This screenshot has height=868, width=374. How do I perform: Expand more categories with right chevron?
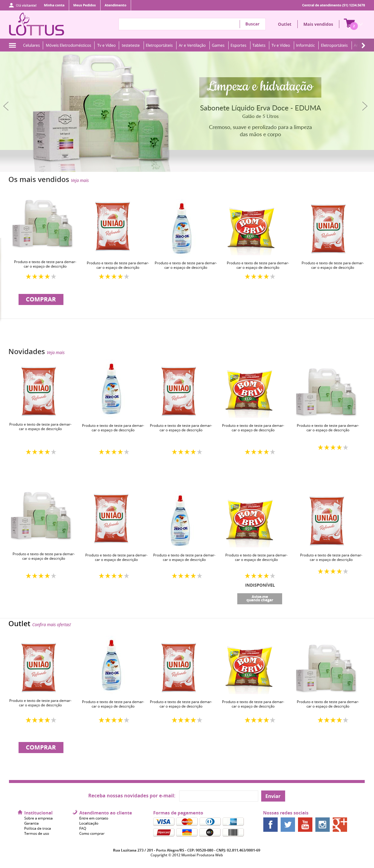click(363, 45)
